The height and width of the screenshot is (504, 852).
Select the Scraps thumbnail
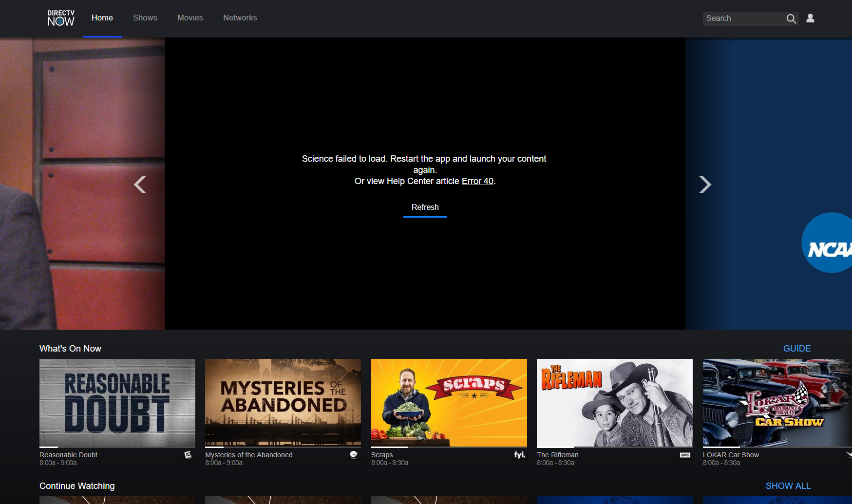(448, 403)
